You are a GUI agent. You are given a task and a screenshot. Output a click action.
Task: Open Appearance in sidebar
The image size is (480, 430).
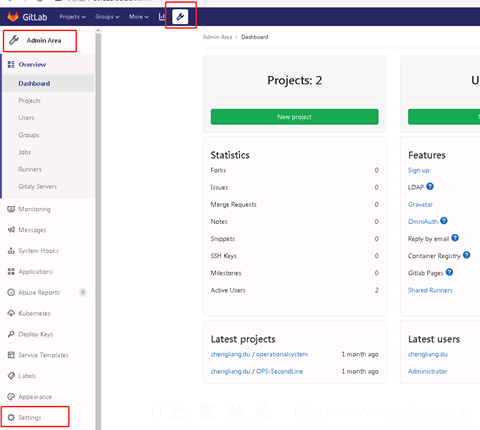pyautogui.click(x=35, y=397)
